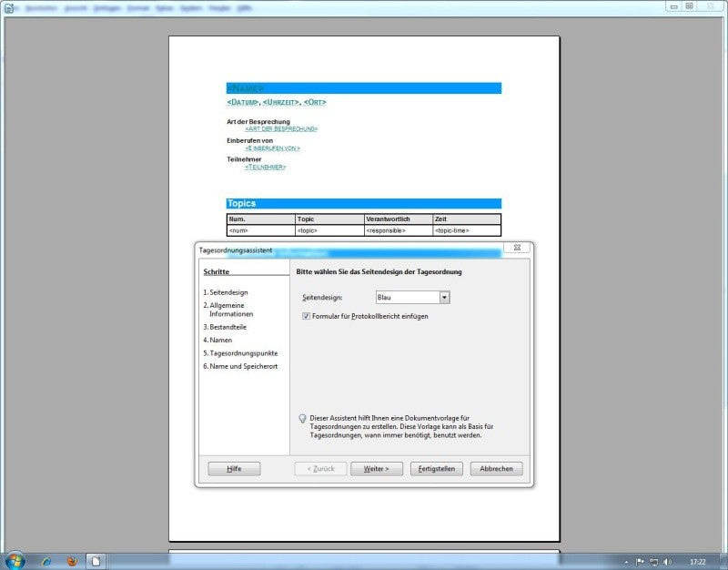Minimize the main application window
728x570 pixels.
tap(673, 6)
